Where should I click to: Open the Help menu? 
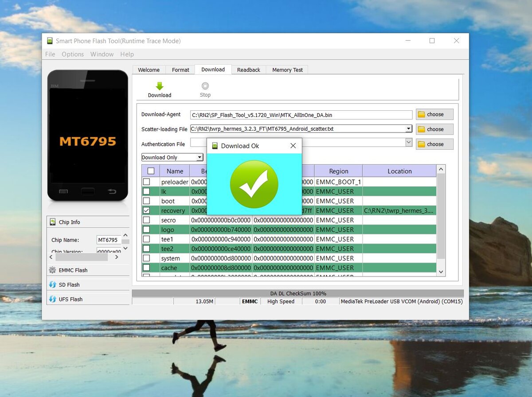pyautogui.click(x=127, y=54)
